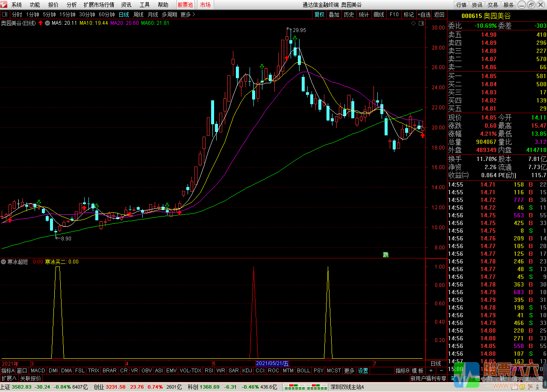Select the RSI indicator tab
The width and height of the screenshot is (547, 392).
[x=209, y=371]
